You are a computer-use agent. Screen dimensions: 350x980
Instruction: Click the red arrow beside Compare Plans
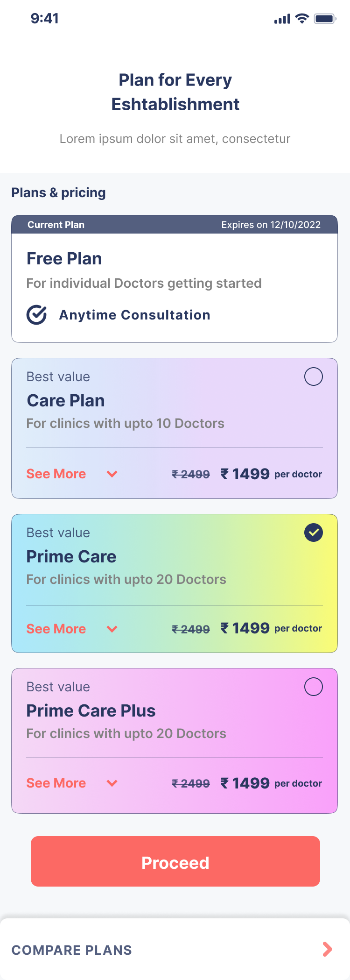(x=328, y=949)
